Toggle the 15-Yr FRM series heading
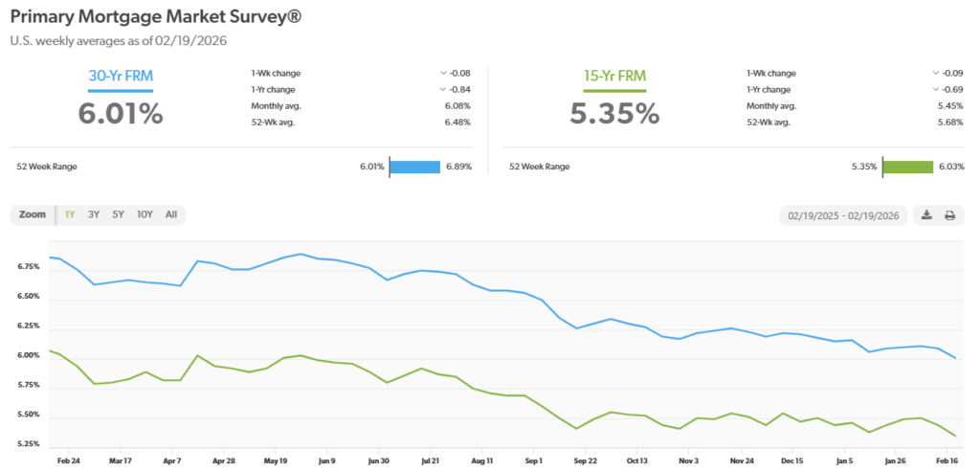The image size is (980, 472). point(616,75)
